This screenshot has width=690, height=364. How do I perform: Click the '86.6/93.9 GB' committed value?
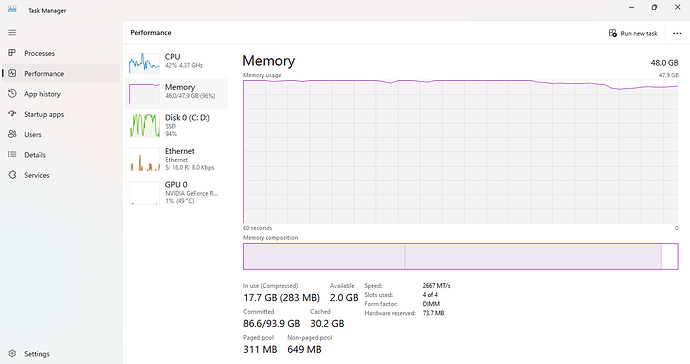272,324
